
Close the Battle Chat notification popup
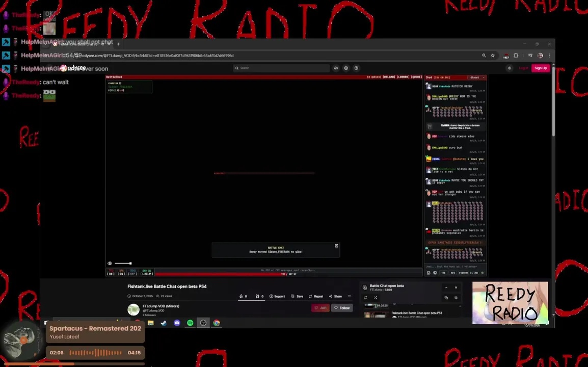pos(336,246)
